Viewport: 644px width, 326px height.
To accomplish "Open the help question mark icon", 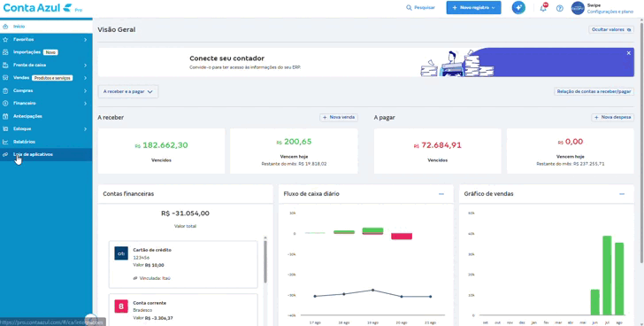I will tap(559, 8).
